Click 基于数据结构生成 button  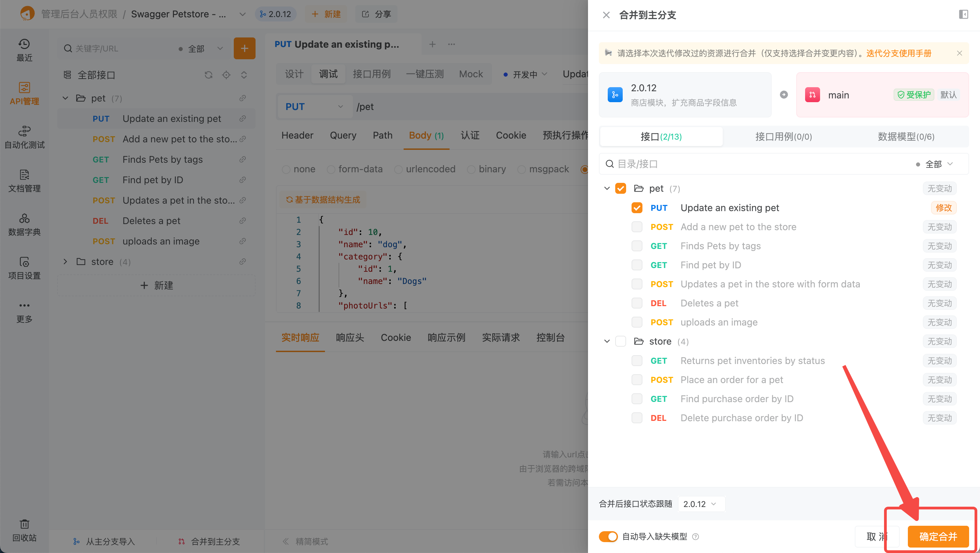pyautogui.click(x=323, y=200)
